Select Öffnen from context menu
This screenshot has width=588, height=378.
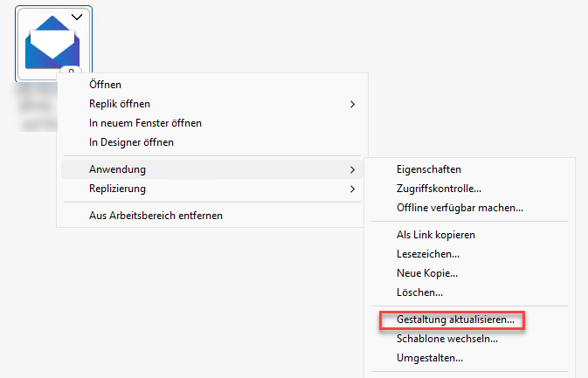click(x=105, y=85)
